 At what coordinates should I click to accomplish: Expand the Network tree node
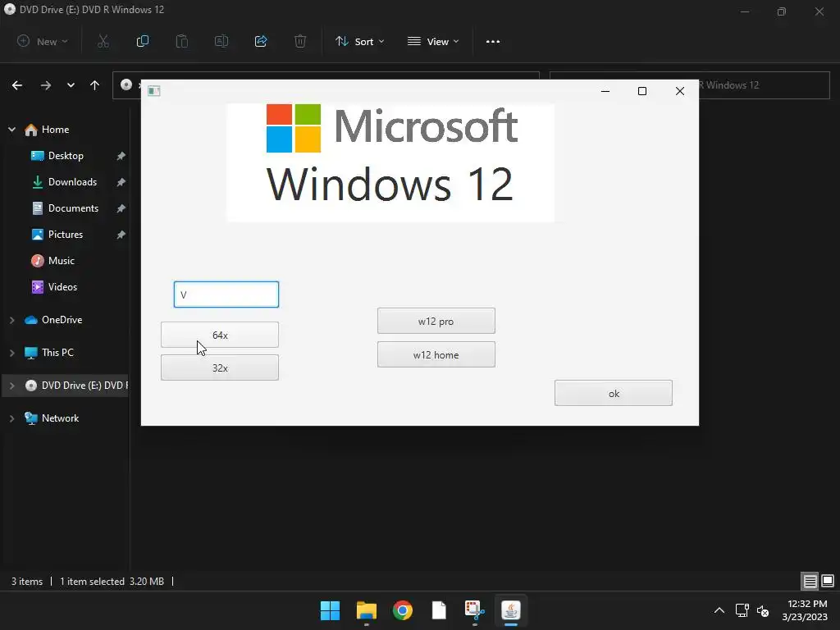click(x=11, y=418)
